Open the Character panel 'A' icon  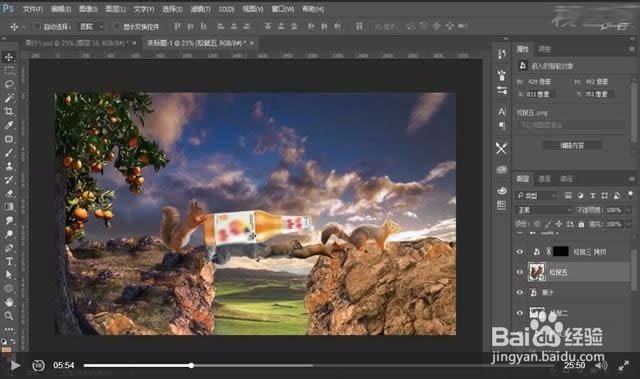(502, 111)
